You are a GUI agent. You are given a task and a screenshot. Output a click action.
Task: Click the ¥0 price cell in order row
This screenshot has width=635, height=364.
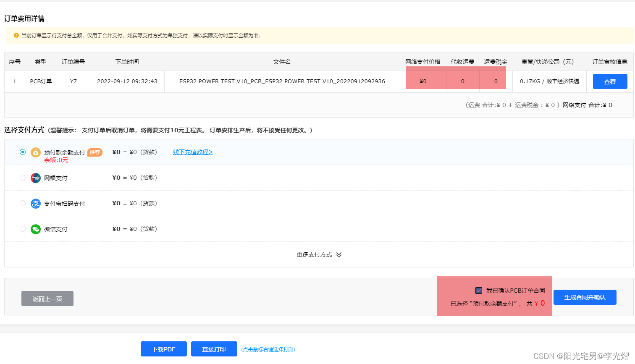point(423,81)
